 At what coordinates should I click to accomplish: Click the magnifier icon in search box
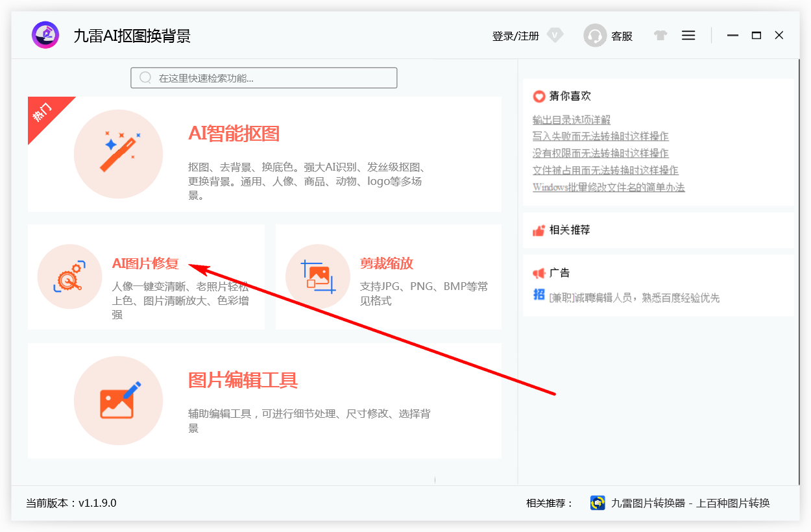[146, 78]
